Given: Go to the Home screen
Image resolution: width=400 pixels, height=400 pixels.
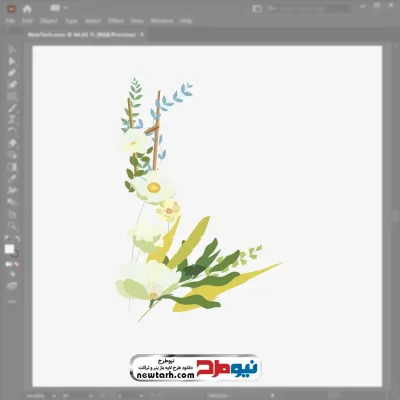Looking at the screenshot, I should point(27,9).
